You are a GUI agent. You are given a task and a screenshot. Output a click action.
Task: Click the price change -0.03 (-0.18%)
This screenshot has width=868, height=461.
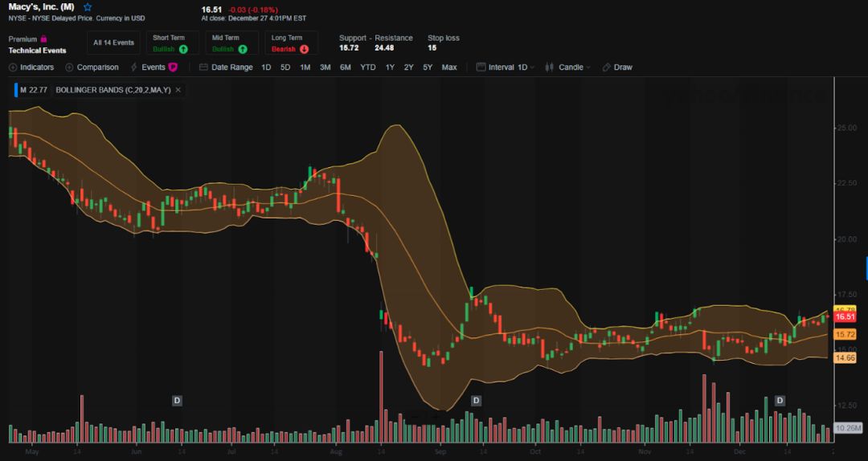(x=254, y=10)
